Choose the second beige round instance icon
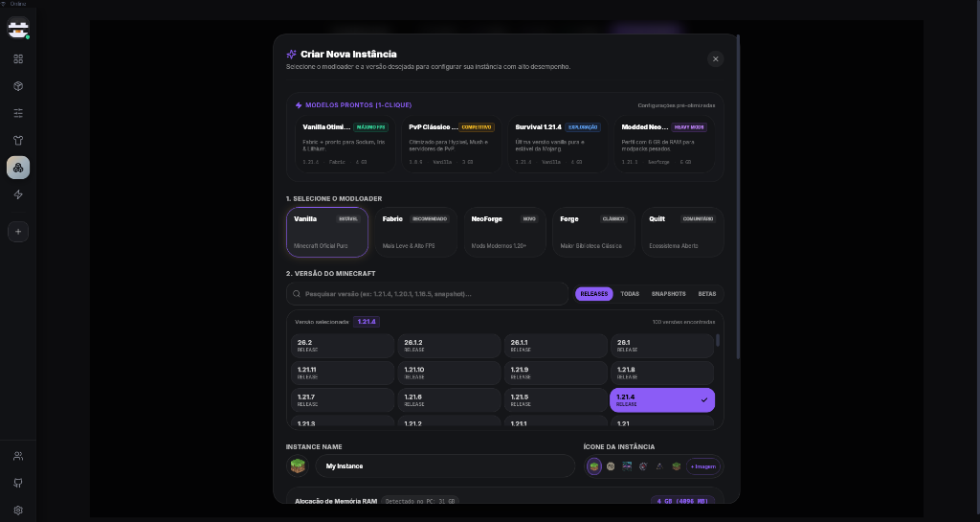 [611, 466]
